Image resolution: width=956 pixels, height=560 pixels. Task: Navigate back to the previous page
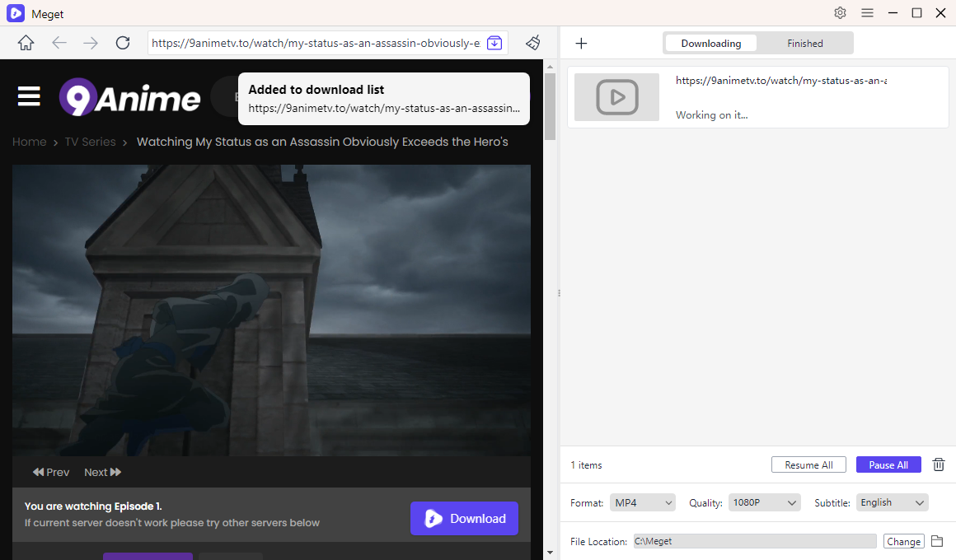click(59, 43)
